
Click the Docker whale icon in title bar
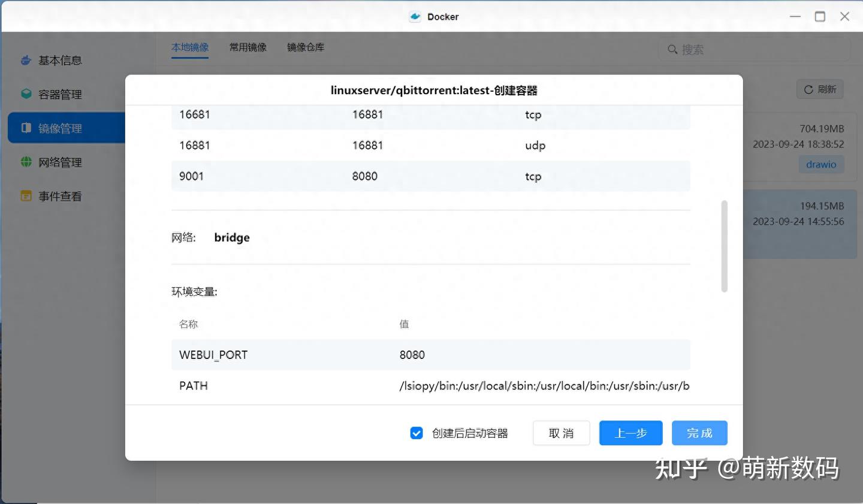415,16
